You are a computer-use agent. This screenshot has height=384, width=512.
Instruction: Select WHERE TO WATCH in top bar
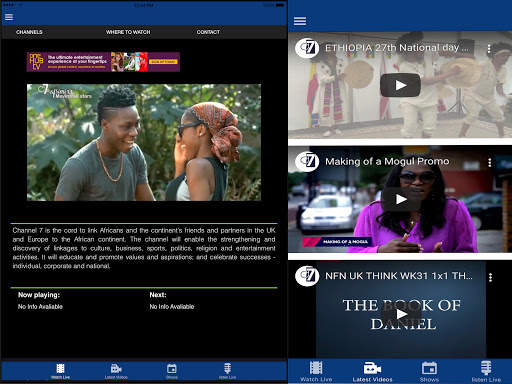[x=128, y=32]
